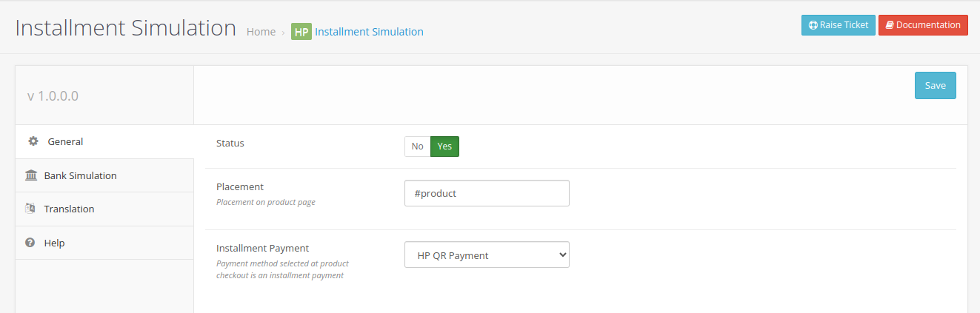Click the Installment Simulation breadcrumb link
Viewport: 980px width, 313px height.
pos(369,32)
